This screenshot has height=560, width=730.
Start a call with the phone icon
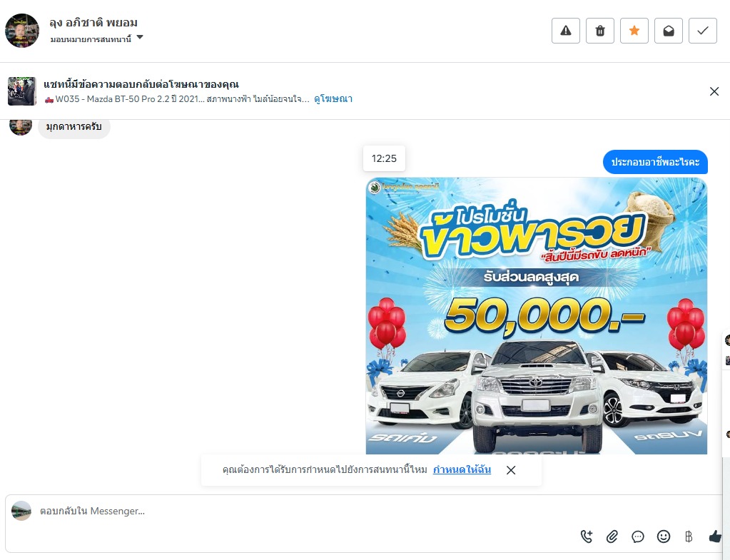[587, 536]
